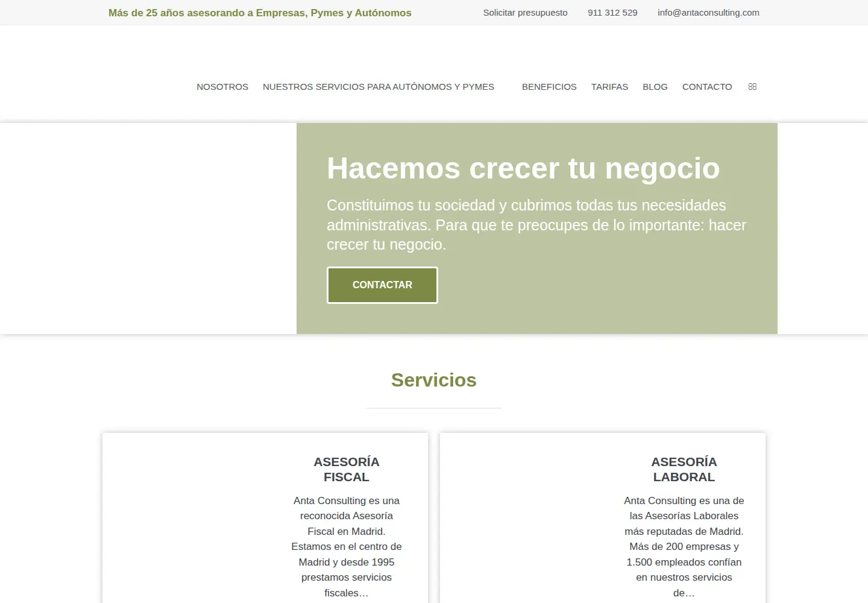Click the Asesoría Laboral description paragraph

click(684, 546)
